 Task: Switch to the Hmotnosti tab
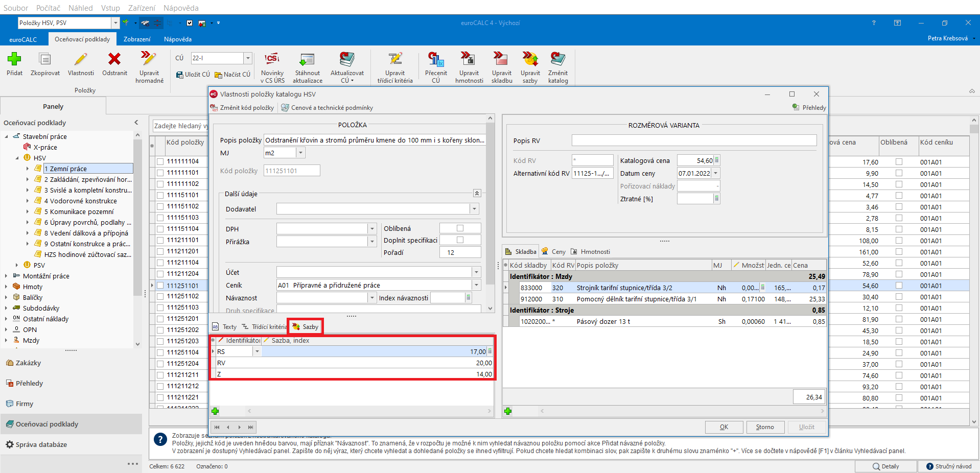click(x=590, y=252)
